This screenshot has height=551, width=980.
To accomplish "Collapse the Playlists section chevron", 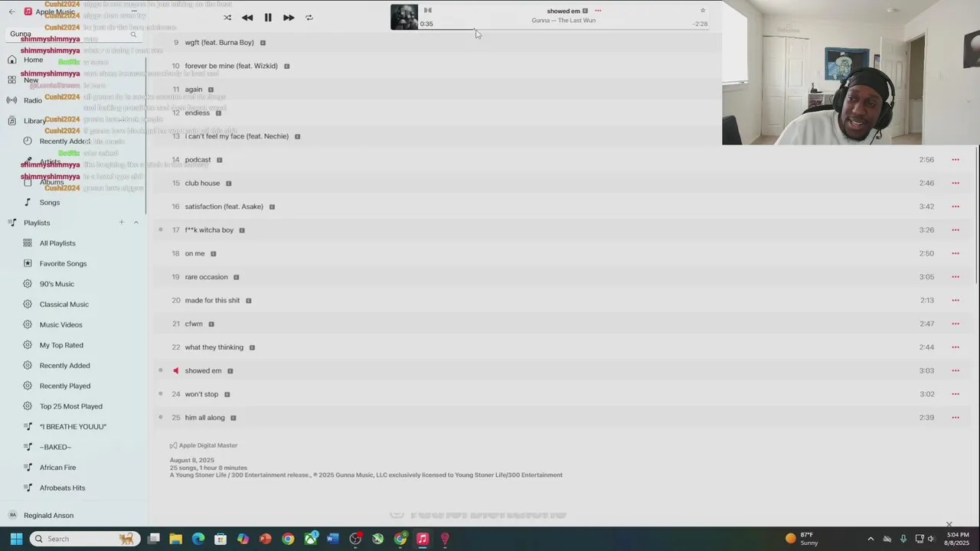I will 136,223.
